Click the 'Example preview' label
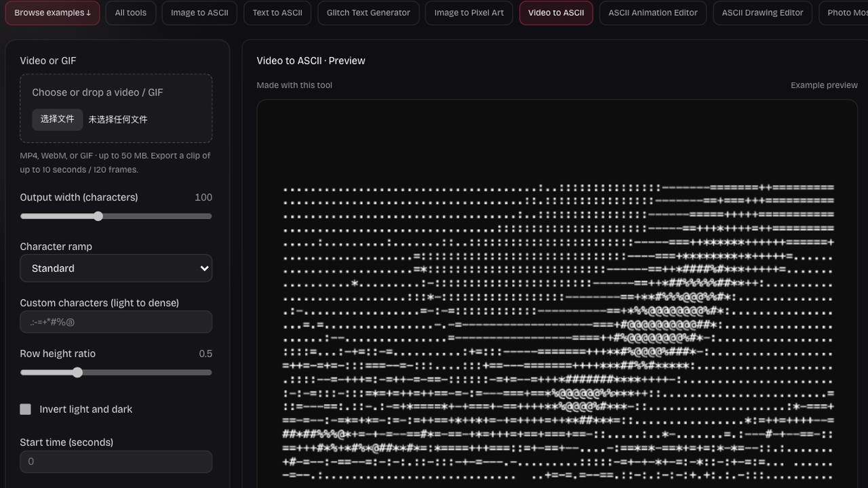Image resolution: width=868 pixels, height=488 pixels. coord(824,85)
